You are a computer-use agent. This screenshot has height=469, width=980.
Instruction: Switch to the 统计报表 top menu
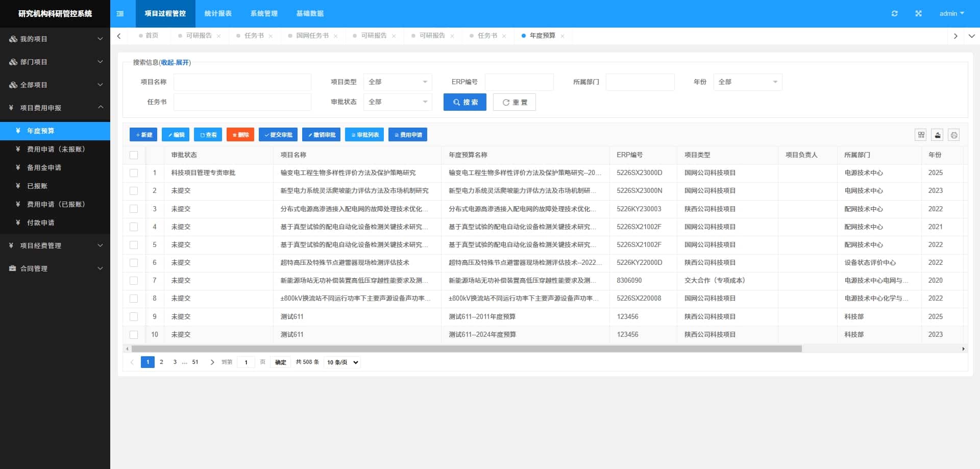coord(218,14)
